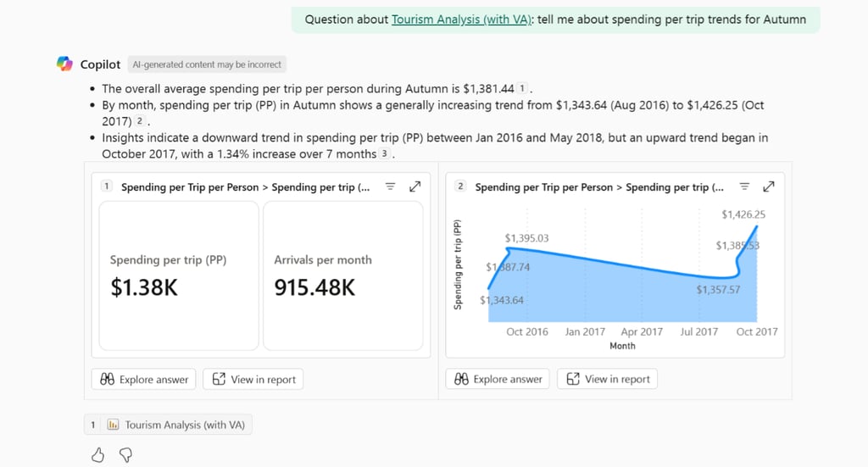
Task: Expand the first visual card to full size
Action: (415, 186)
